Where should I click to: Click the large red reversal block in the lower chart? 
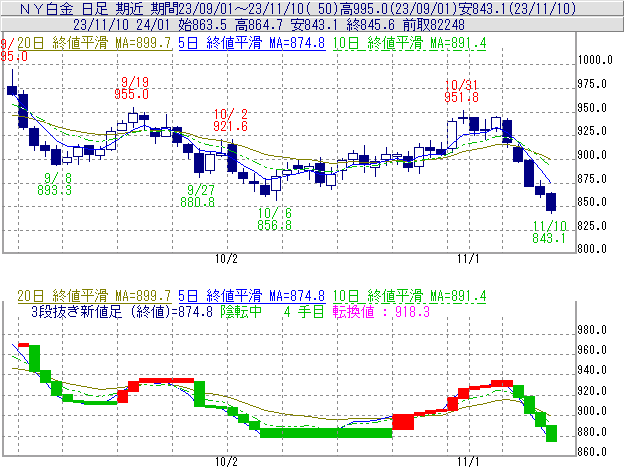click(x=403, y=422)
